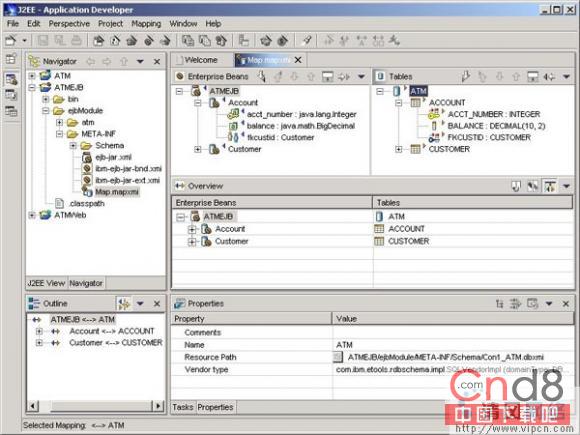Select fkcustid : Customer role

click(280, 138)
